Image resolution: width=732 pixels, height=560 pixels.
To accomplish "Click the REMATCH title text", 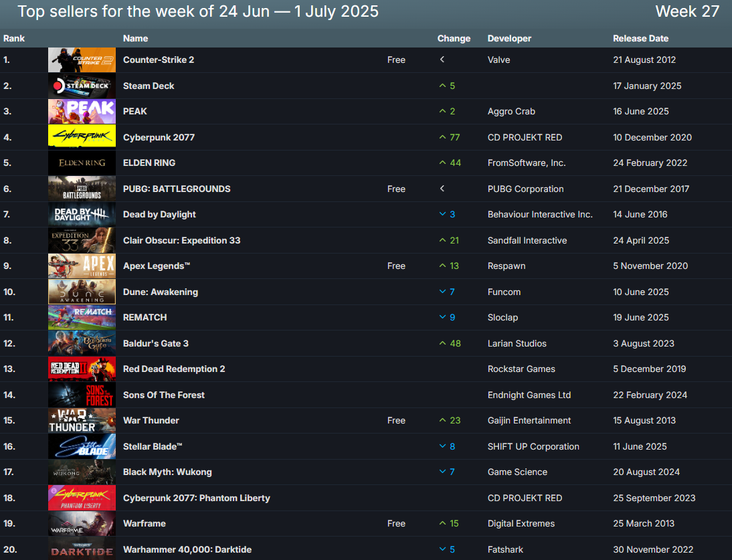I will tap(145, 318).
